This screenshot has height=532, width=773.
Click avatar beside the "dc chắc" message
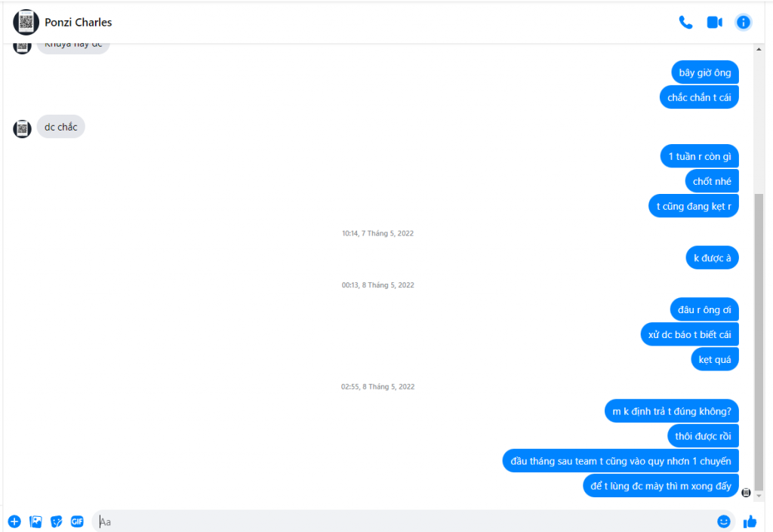pos(22,128)
